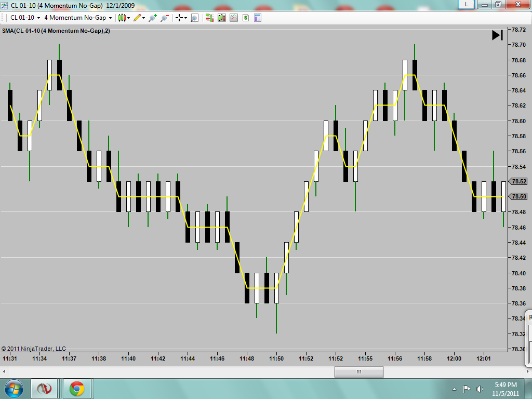
Task: Click the 78.50 price marker
Action: (518, 196)
